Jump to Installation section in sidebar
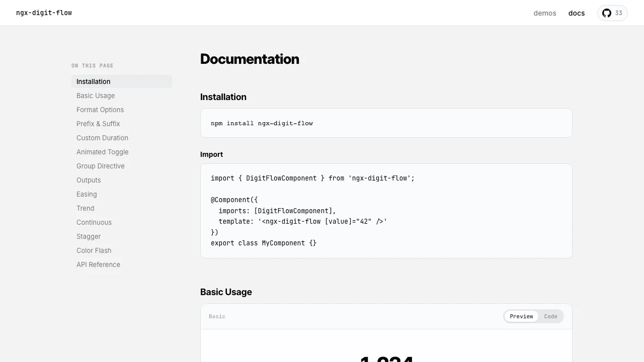The width and height of the screenshot is (644, 362). point(122,81)
